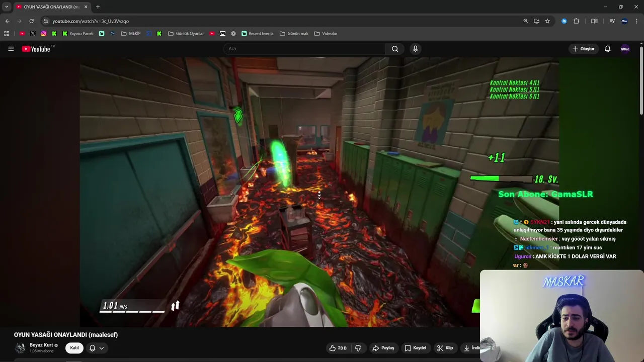This screenshot has height=362, width=644.
Task: Reload the page with the refresh icon
Action: point(31,21)
